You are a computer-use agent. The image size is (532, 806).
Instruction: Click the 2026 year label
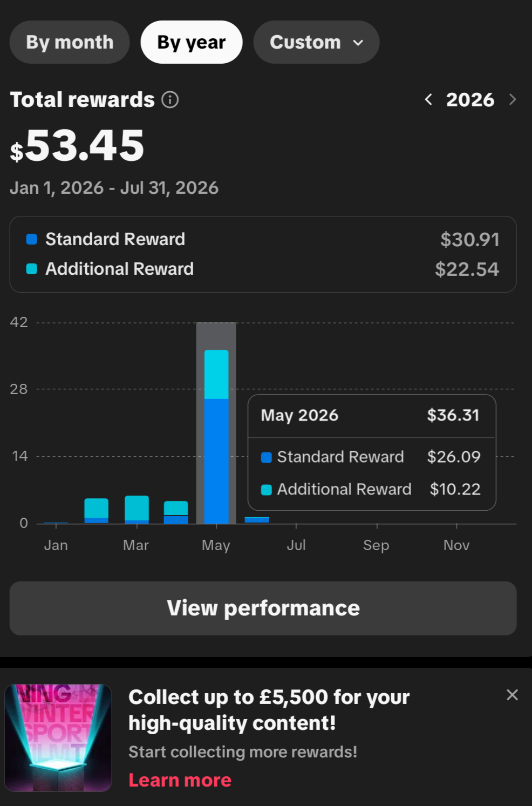coord(470,100)
